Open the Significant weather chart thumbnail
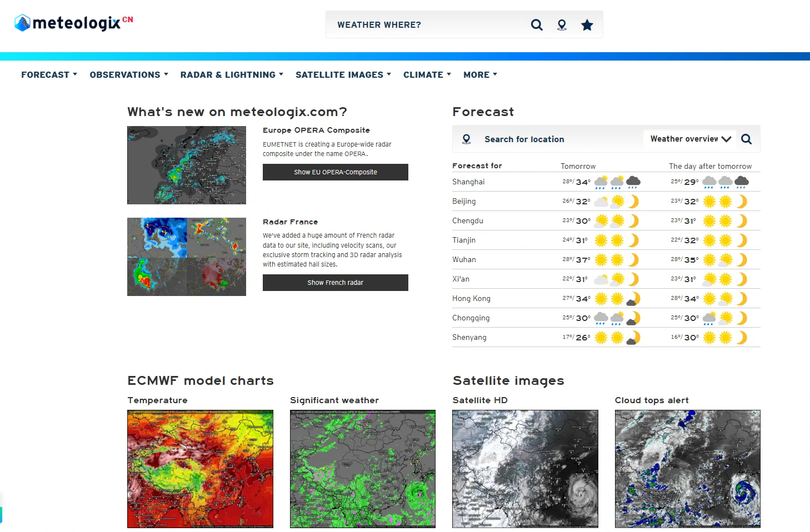The image size is (810, 532). coord(363,469)
